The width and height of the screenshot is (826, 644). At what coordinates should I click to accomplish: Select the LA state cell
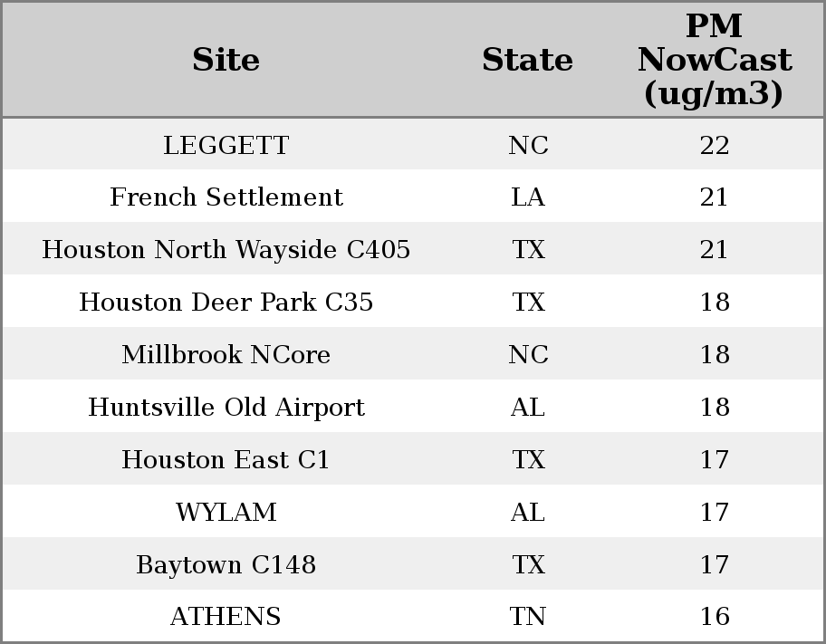point(527,197)
